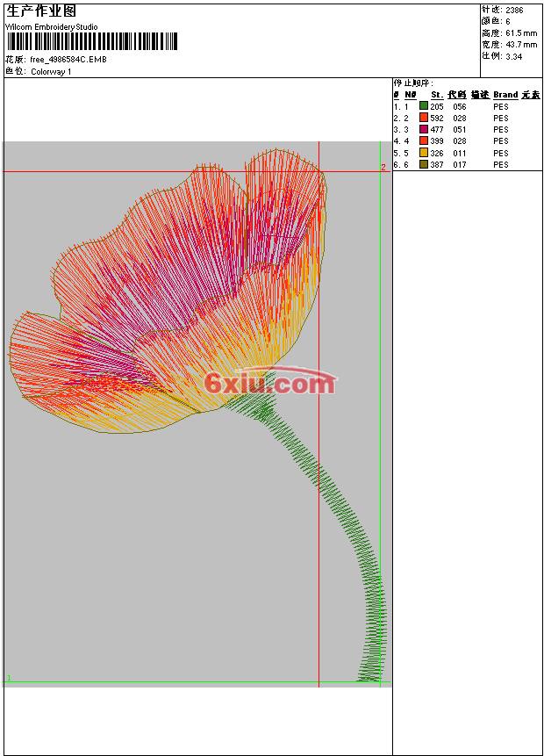The height and width of the screenshot is (756, 544).
Task: Click code 028 in row 4
Action: [460, 141]
